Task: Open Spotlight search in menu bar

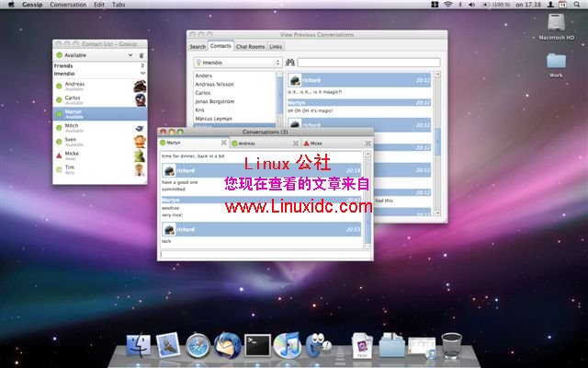Action: pyautogui.click(x=576, y=5)
